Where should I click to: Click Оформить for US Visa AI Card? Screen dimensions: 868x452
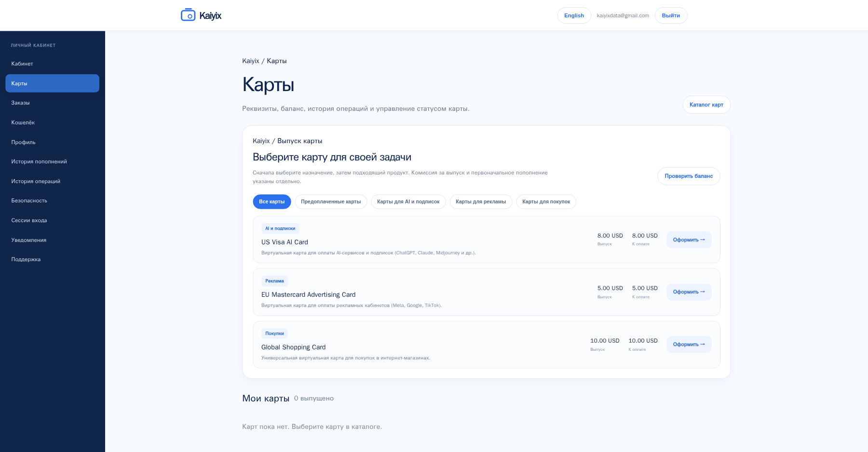689,239
